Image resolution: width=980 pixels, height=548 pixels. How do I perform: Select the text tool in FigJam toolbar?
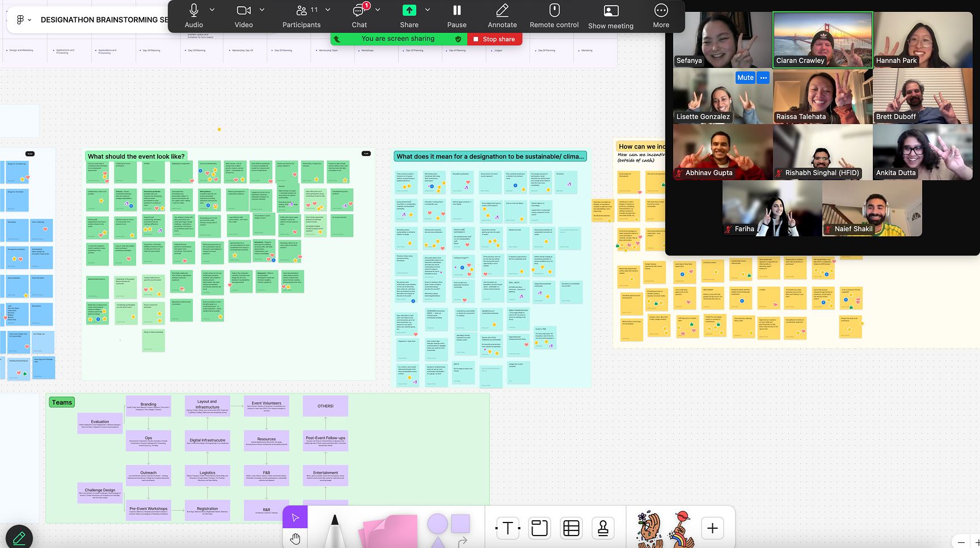pos(508,528)
